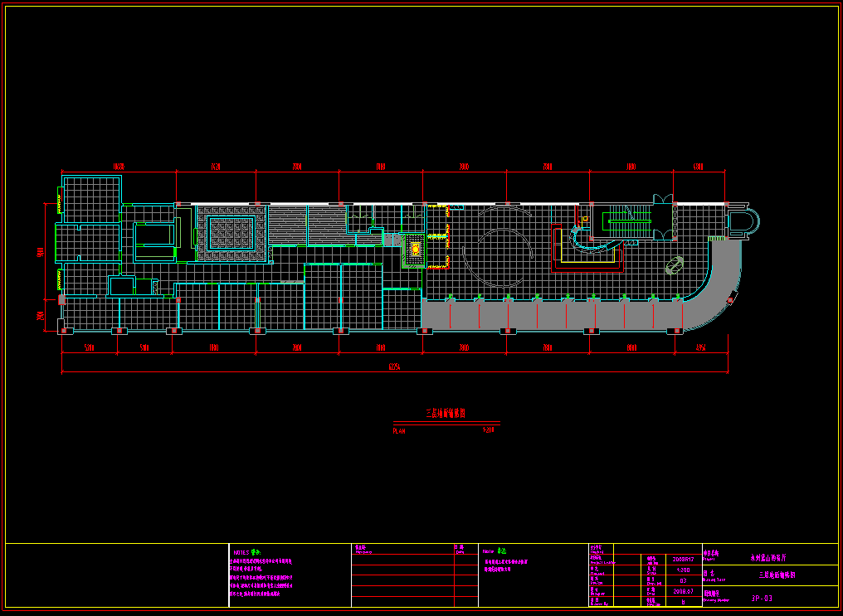Select the top-left 10650 dimension text
Screen dimensions: 843x616
(x=118, y=167)
